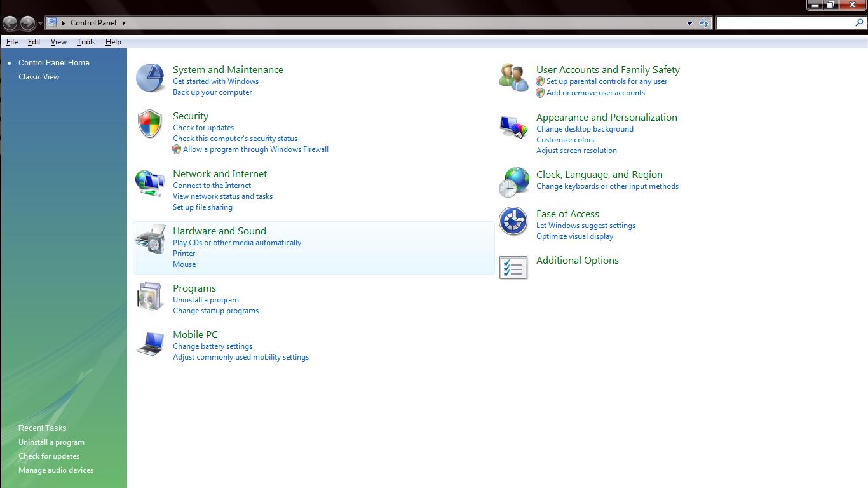Open the Tools menu
868x488 pixels.
[86, 42]
